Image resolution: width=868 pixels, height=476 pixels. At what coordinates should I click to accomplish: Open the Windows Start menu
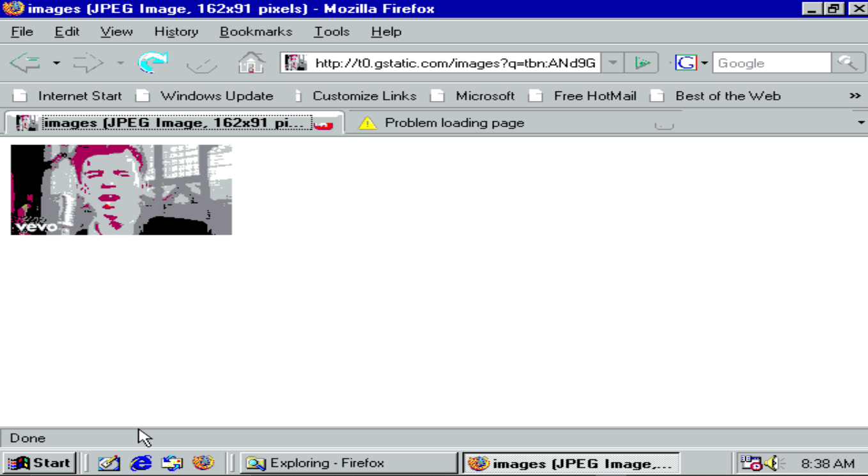39,463
